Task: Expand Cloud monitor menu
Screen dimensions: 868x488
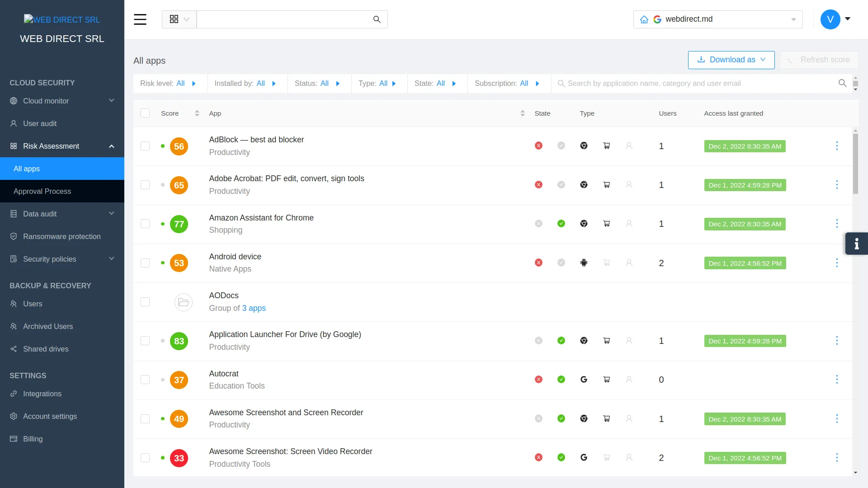Action: [62, 101]
